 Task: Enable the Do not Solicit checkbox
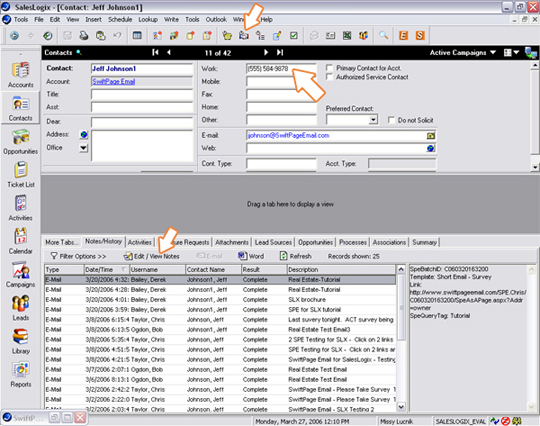(x=391, y=120)
